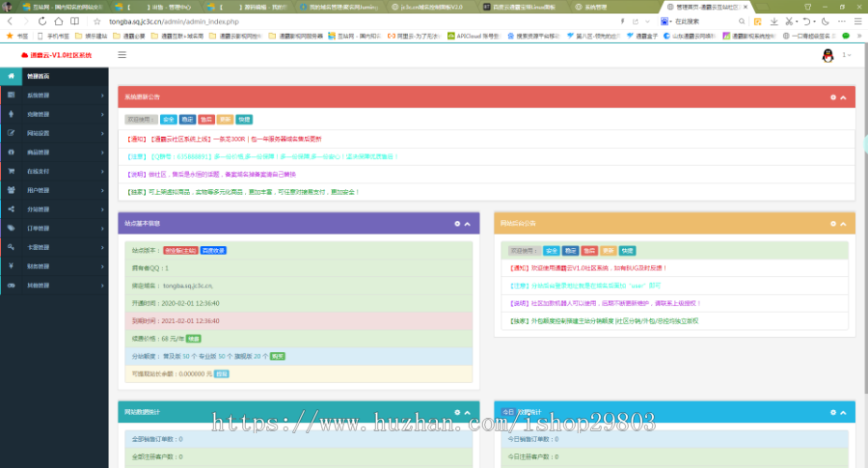
Task: Switch to the 互站网 browser tab
Action: 63,7
